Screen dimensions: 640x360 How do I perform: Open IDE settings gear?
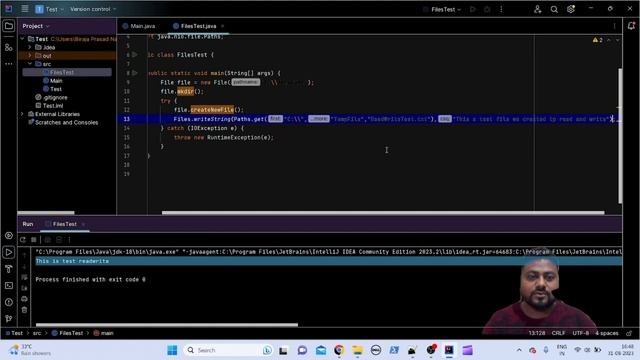571,9
